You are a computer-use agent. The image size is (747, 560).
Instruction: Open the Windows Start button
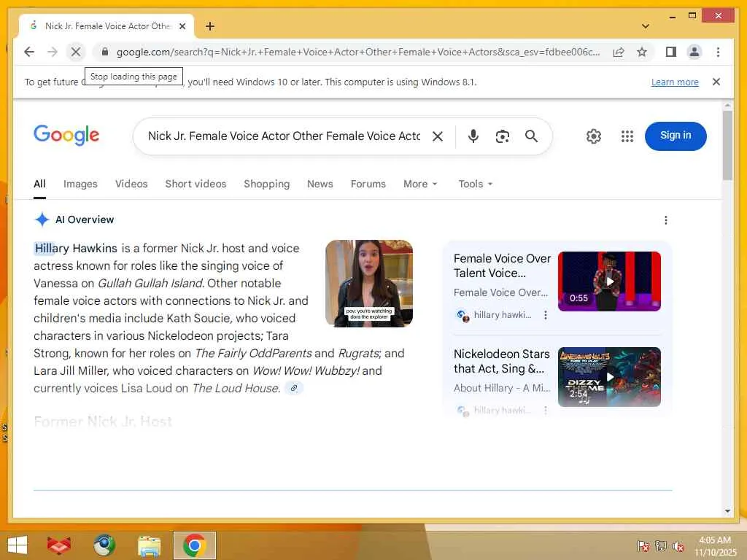[x=18, y=545]
